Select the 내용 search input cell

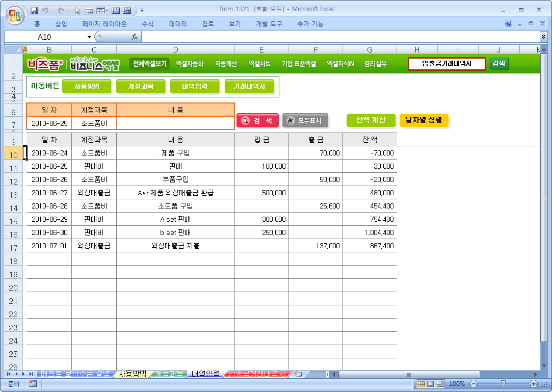pos(175,123)
